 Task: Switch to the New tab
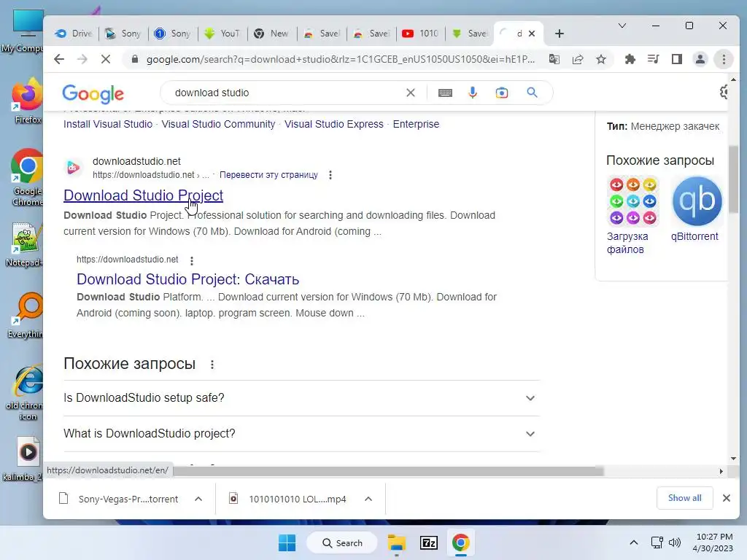[x=271, y=34]
